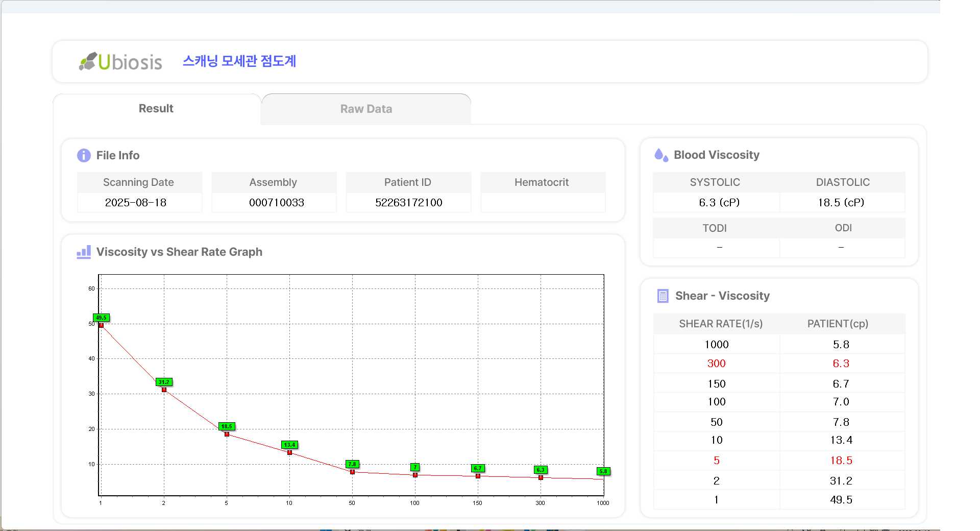Click the Korean title text in header
Viewport: 980px width, 531px height.
[x=239, y=61]
